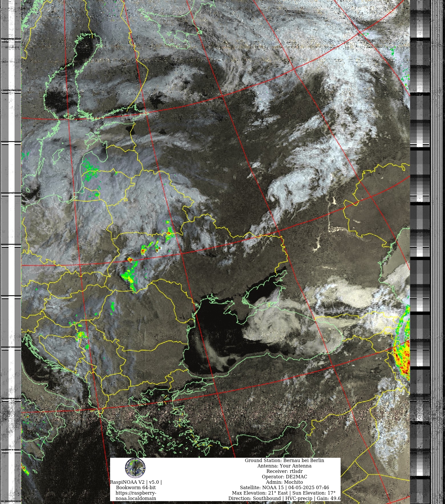Select the 'Ground Station: Bernau bei Berlin' text
Image resolution: width=445 pixels, height=504 pixels.
[x=284, y=460]
